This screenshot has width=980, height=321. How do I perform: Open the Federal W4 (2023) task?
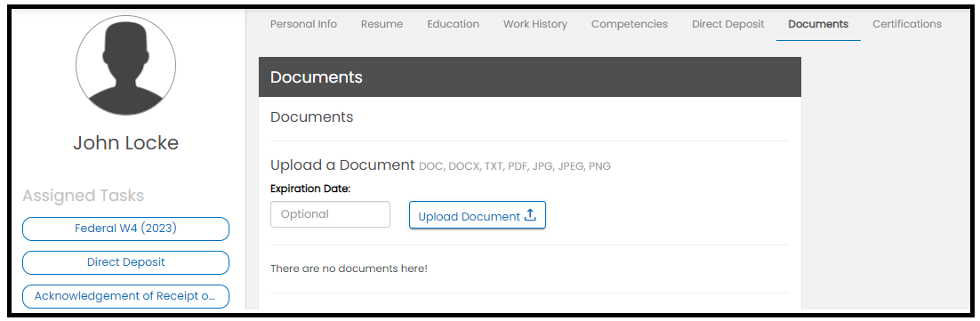point(125,229)
